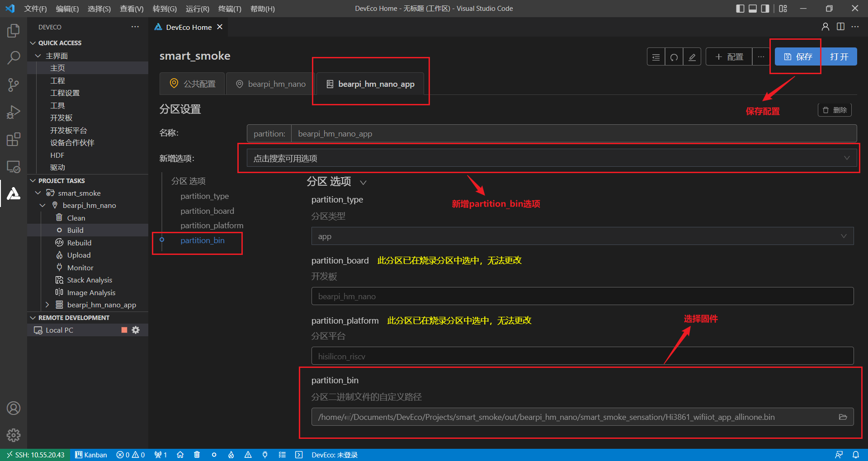This screenshot has height=461, width=868.
Task: Open the new option search dropdown
Action: 552,158
